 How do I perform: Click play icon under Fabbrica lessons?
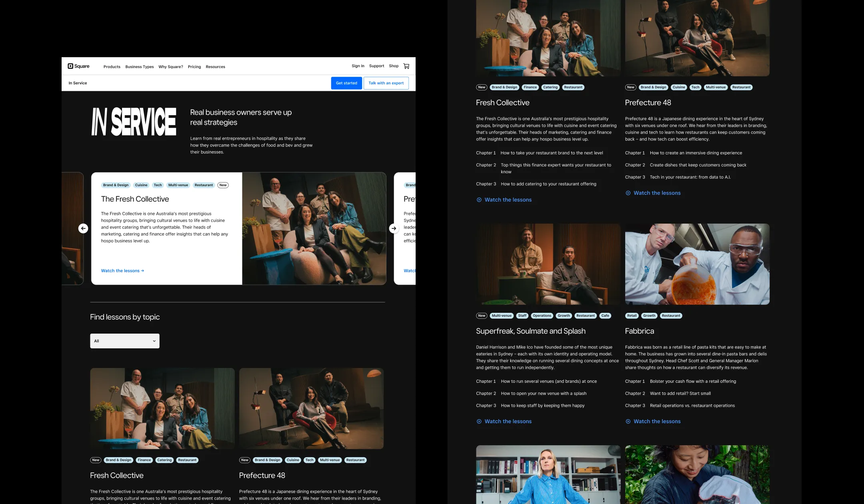click(628, 422)
